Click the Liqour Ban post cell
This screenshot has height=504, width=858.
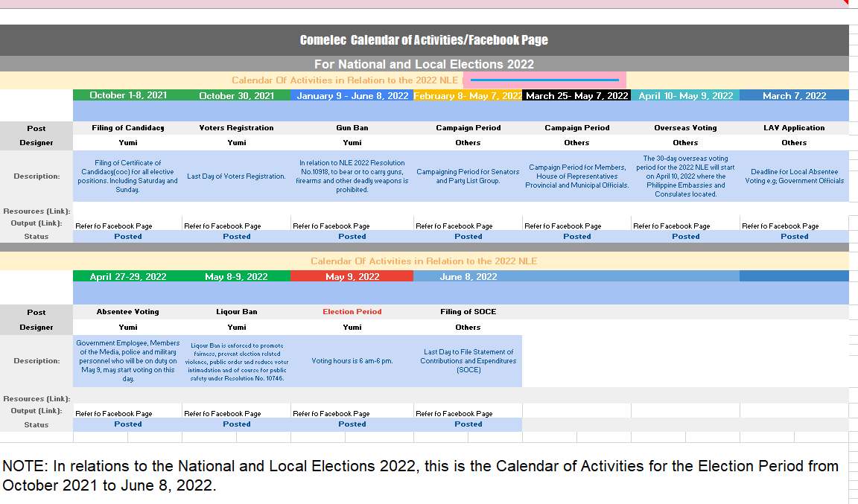coord(236,311)
